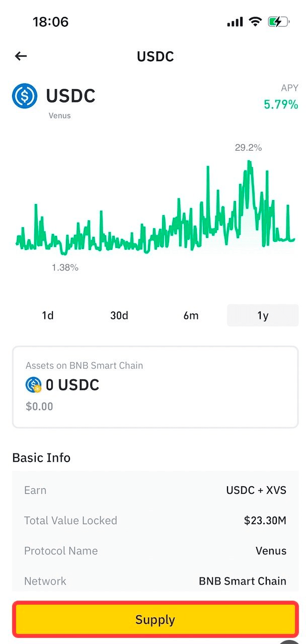Tap the Wi-Fi status icon

[256, 22]
